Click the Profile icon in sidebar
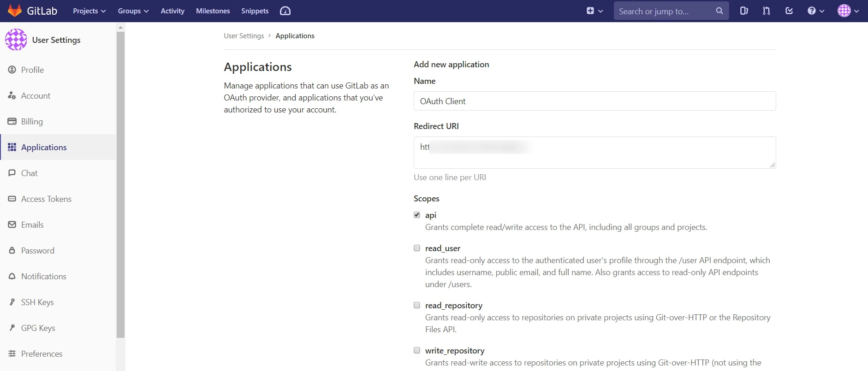The image size is (868, 371). click(x=12, y=70)
